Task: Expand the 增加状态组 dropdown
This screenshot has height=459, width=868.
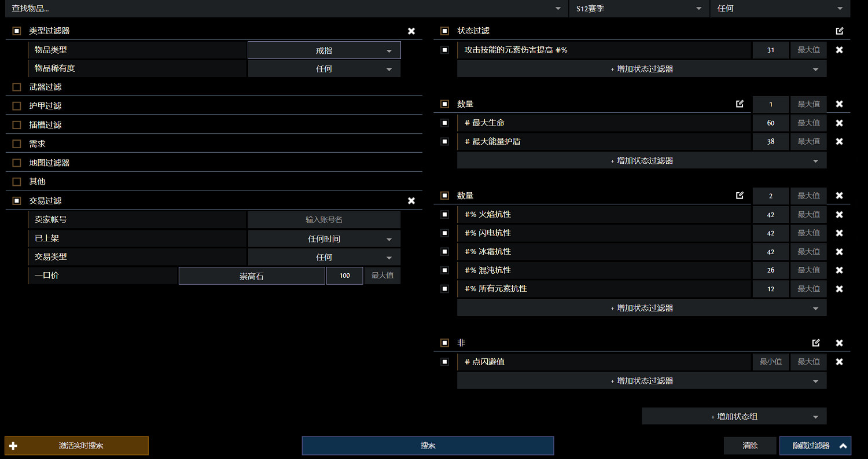Action: click(734, 416)
